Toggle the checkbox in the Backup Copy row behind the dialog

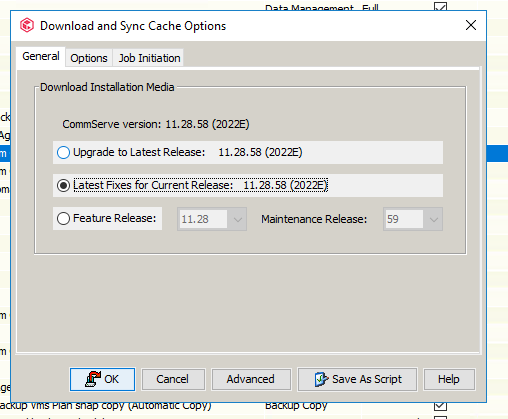click(440, 406)
